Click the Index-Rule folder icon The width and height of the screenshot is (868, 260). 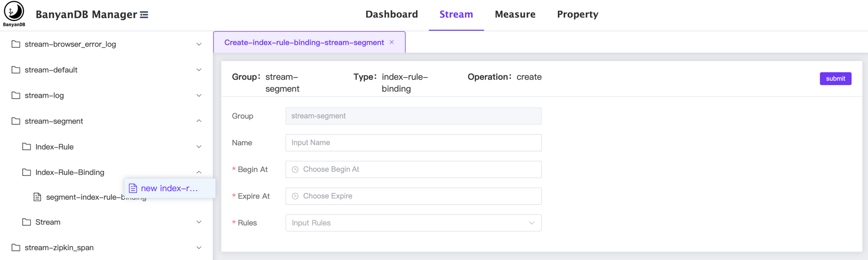coord(27,147)
